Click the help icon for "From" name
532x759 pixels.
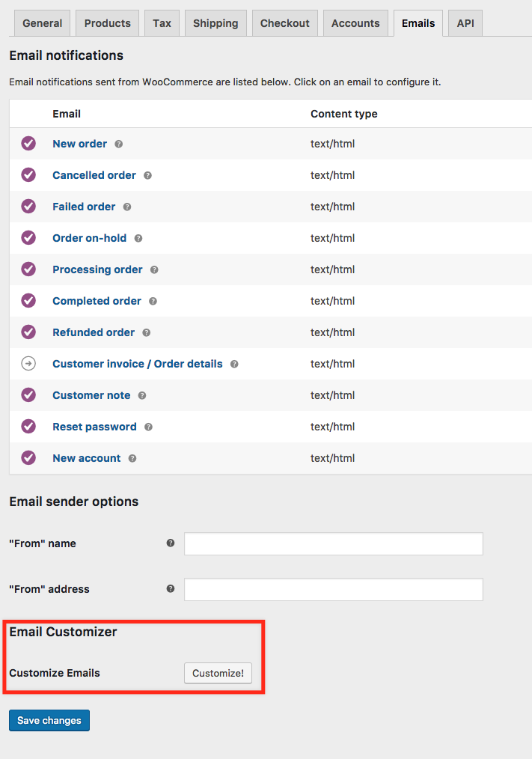(x=171, y=543)
